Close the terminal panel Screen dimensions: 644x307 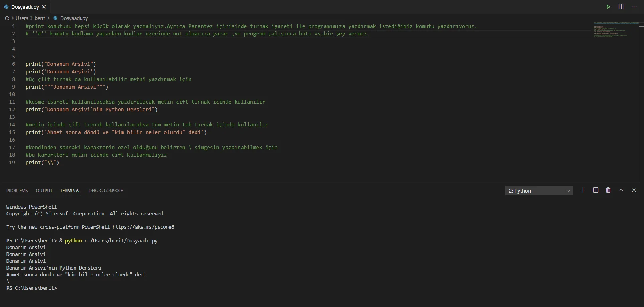pos(634,190)
